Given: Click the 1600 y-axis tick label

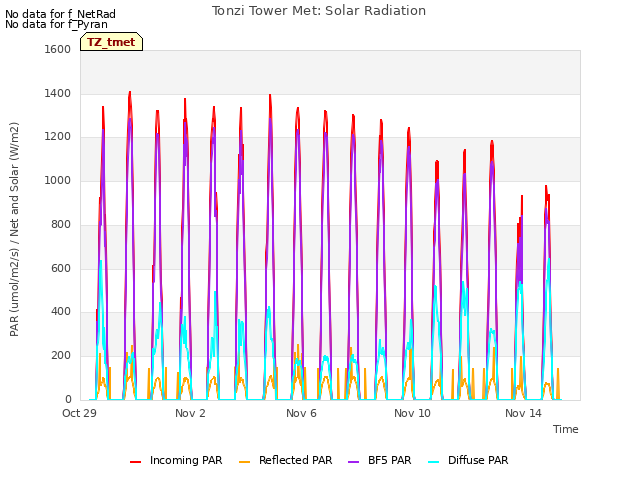Looking at the screenshot, I should pyautogui.click(x=58, y=49).
